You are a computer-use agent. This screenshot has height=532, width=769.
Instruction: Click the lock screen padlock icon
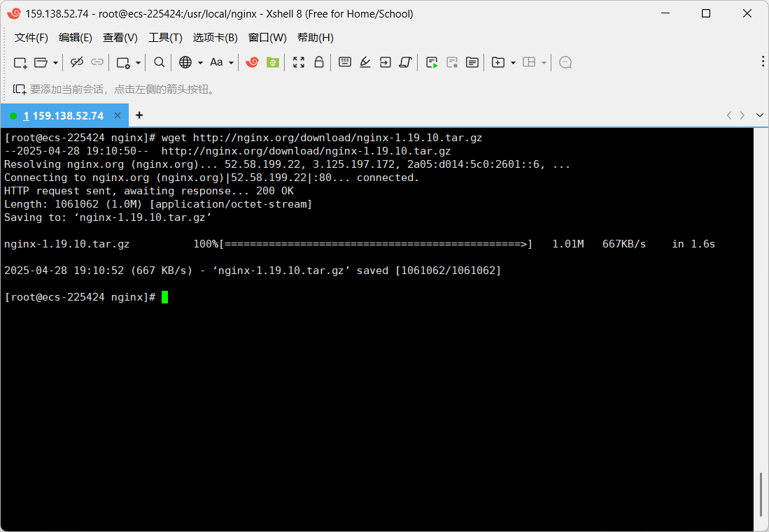(319, 62)
